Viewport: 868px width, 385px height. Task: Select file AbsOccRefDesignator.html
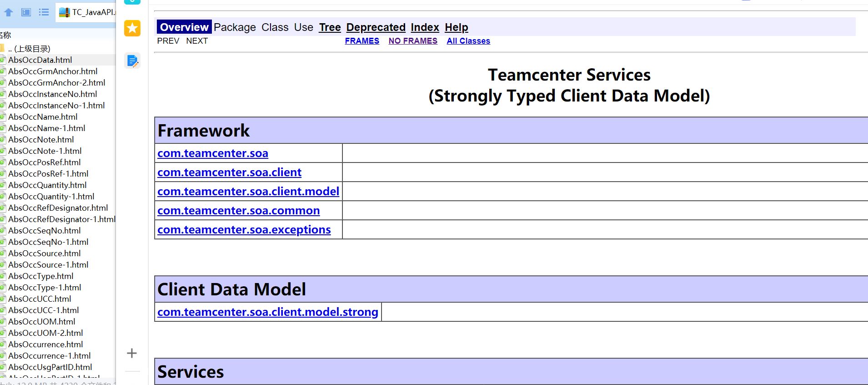point(58,208)
